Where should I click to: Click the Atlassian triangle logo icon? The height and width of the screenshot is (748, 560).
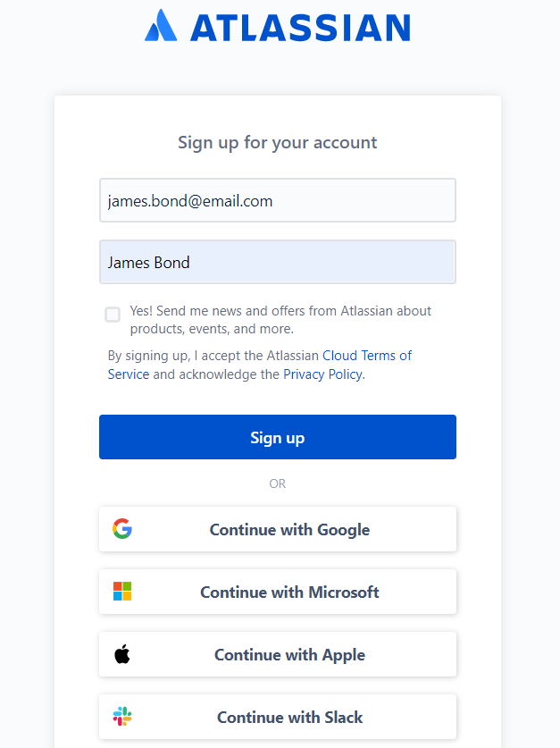pos(161,25)
